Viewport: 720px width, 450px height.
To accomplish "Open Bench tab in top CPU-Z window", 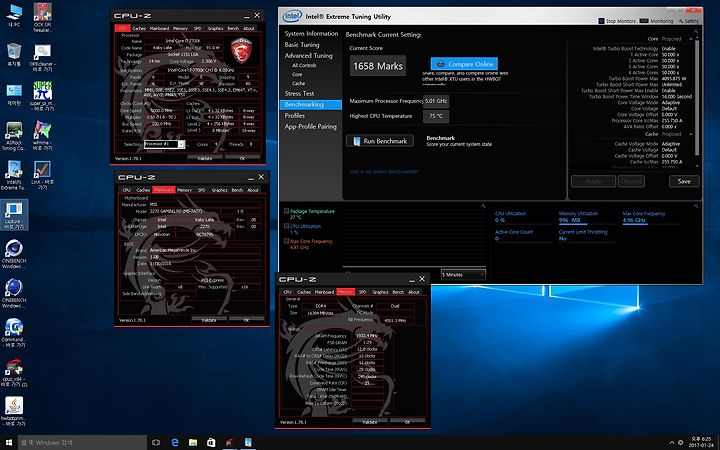I will [233, 28].
